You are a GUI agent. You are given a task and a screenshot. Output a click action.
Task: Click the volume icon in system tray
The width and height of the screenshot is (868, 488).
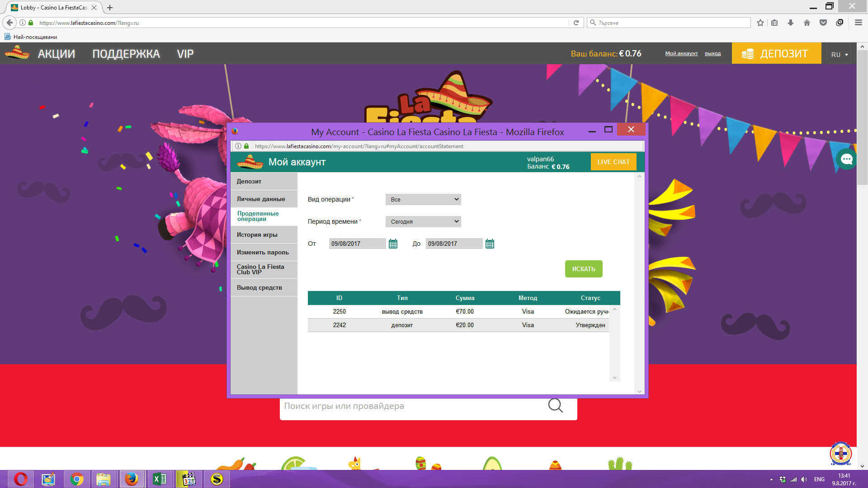coord(804,479)
